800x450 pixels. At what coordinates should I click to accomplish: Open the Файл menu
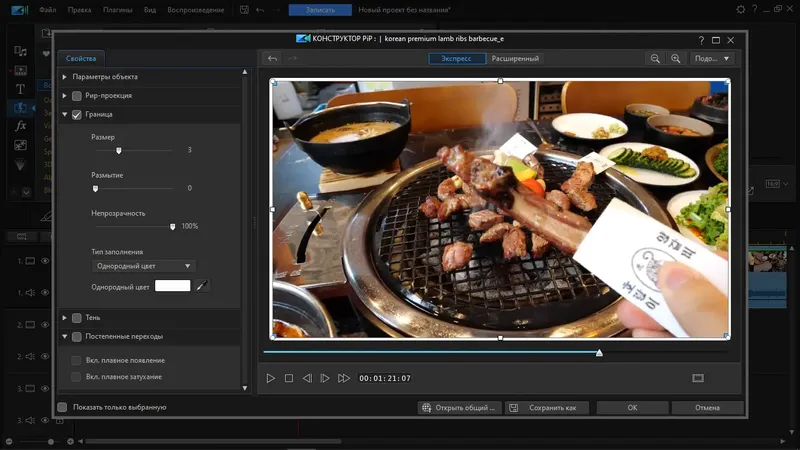click(x=48, y=10)
